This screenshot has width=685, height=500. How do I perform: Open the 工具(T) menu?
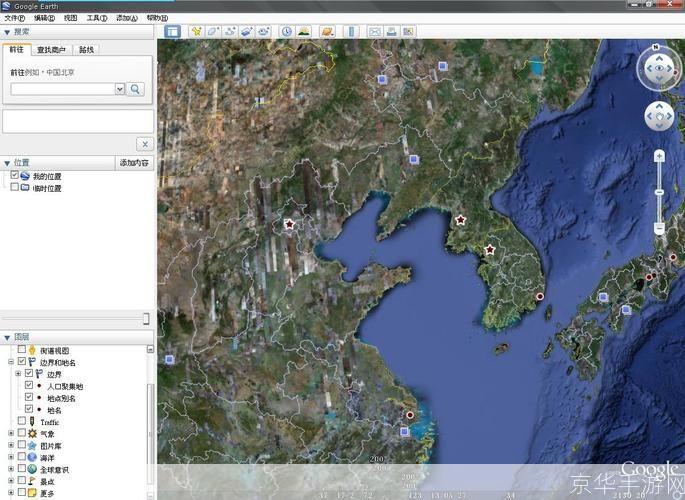[x=97, y=18]
